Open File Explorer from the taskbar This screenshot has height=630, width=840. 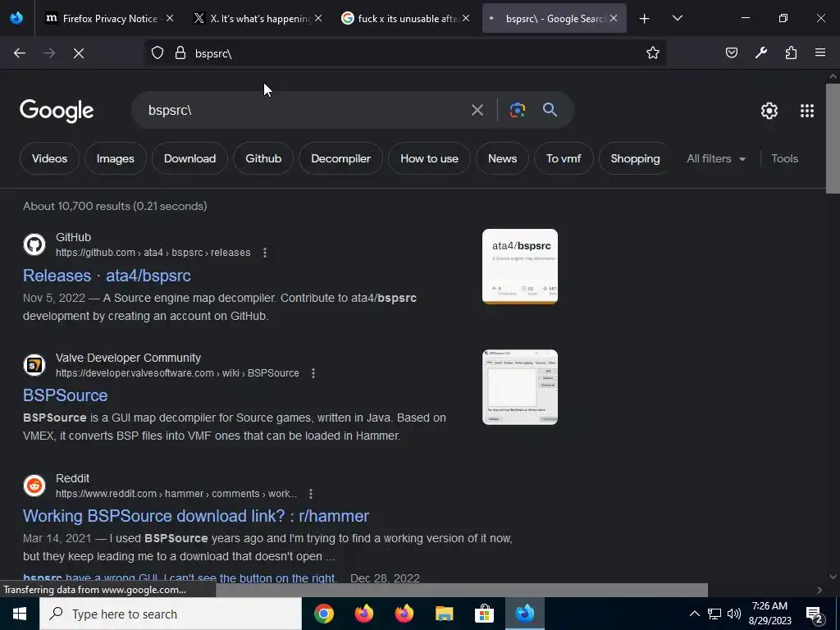pos(444,614)
